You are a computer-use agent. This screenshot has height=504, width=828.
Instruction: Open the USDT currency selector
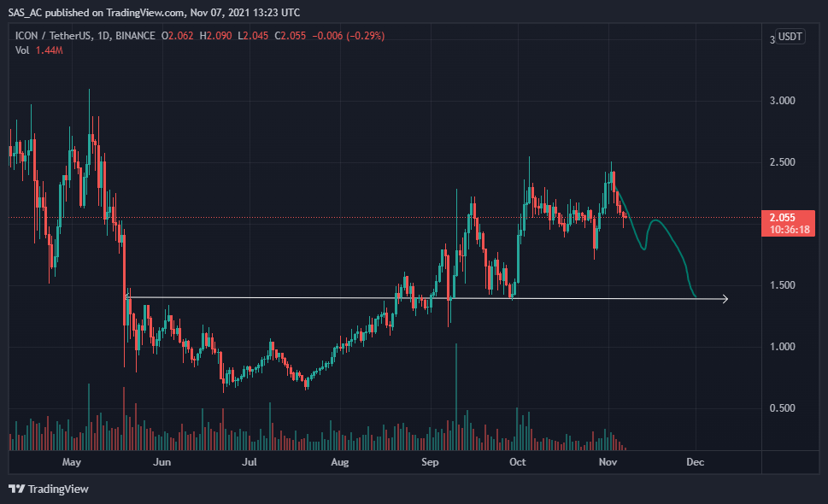click(790, 37)
